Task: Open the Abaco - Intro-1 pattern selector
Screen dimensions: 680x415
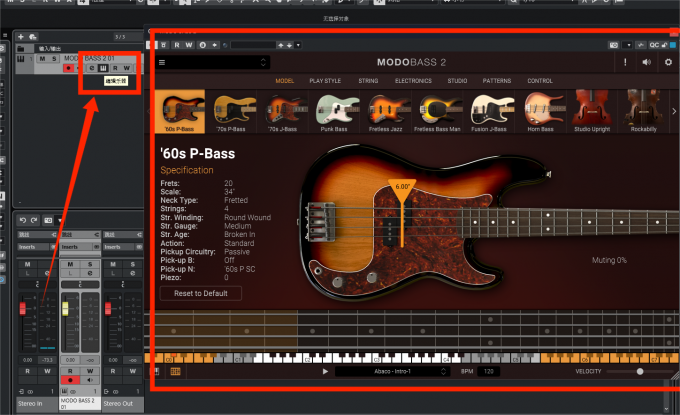Action: [392, 371]
